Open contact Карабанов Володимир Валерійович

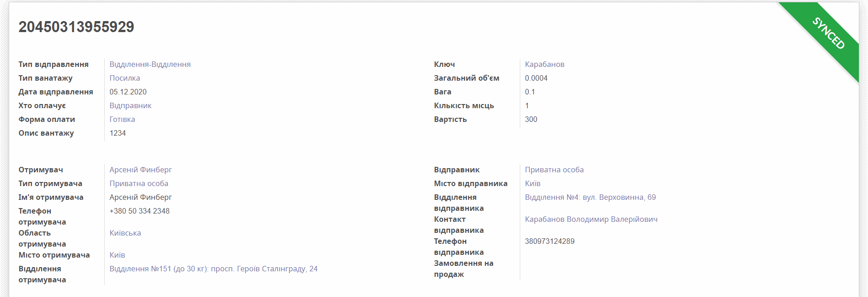point(591,219)
